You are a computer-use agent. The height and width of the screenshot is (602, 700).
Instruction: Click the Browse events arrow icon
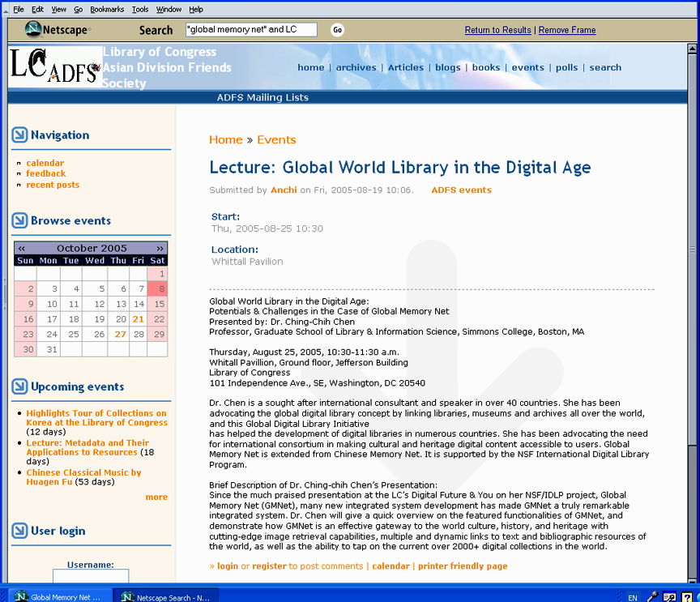pos(19,220)
